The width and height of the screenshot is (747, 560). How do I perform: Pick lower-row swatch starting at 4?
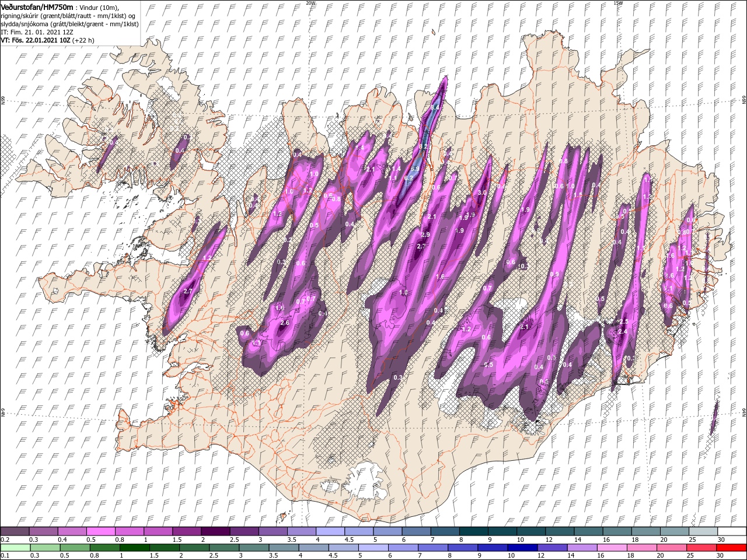(x=314, y=548)
